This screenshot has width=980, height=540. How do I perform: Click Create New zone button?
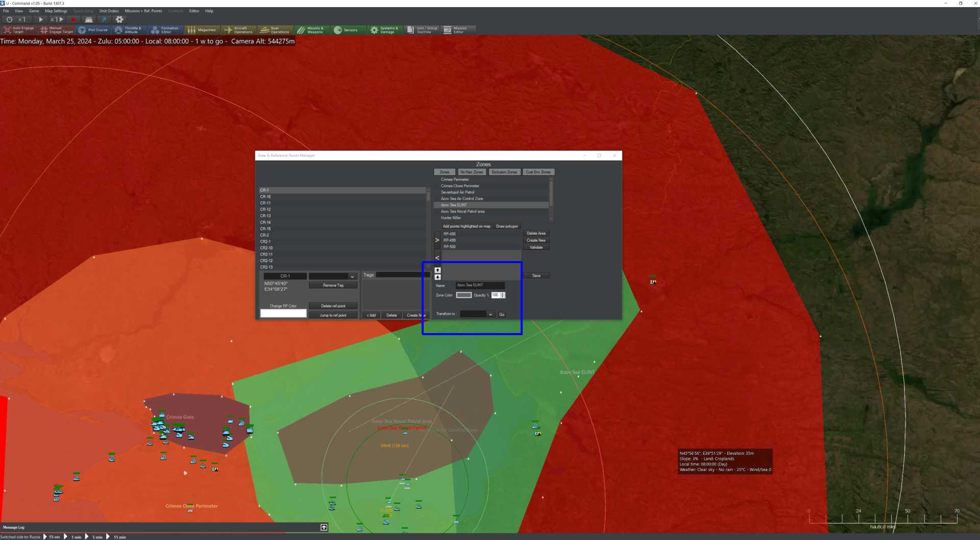point(536,241)
